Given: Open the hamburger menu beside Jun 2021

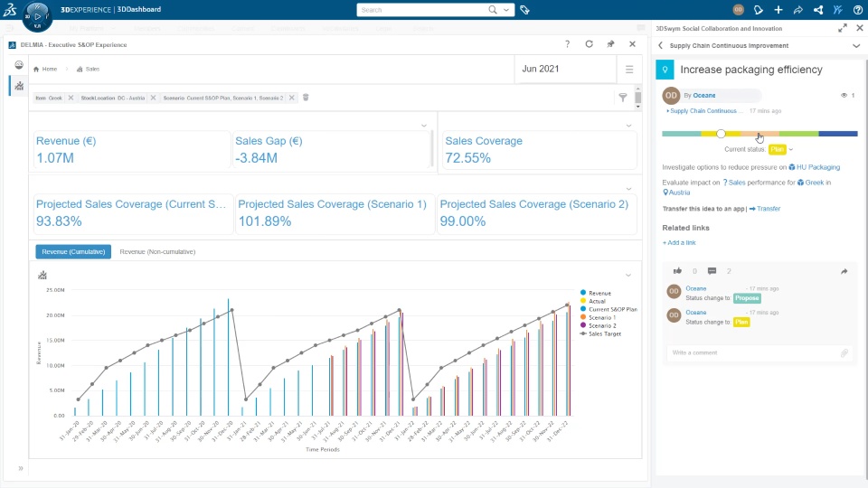Looking at the screenshot, I should (x=629, y=70).
